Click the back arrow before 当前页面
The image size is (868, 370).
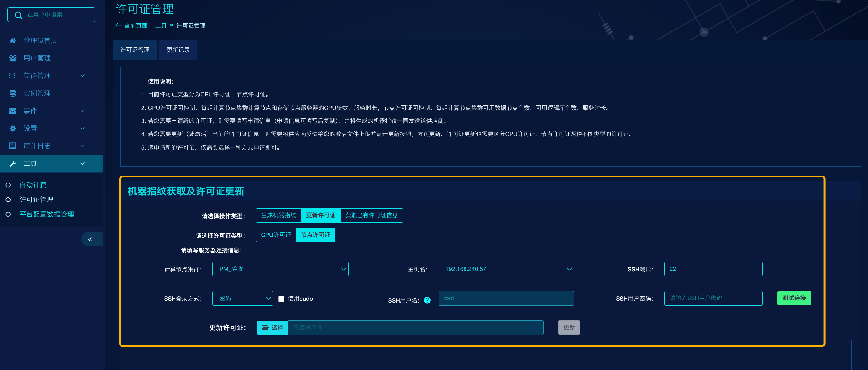[118, 26]
